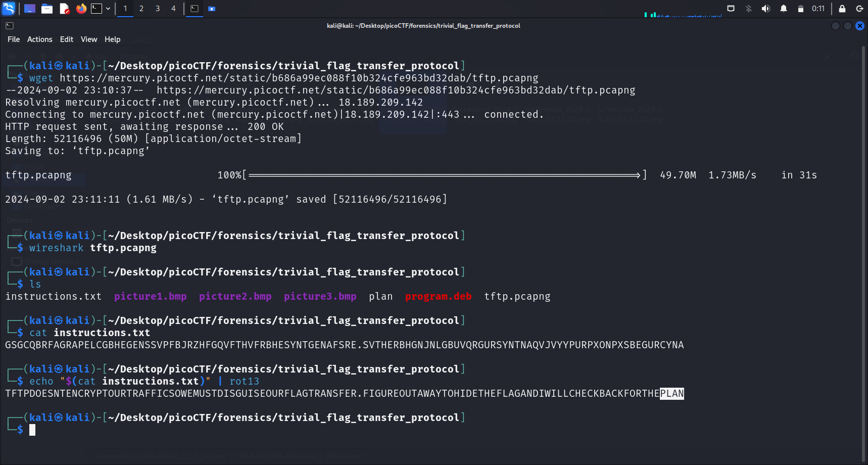Open the Kali applications menu
This screenshot has width=868, height=465.
point(9,9)
